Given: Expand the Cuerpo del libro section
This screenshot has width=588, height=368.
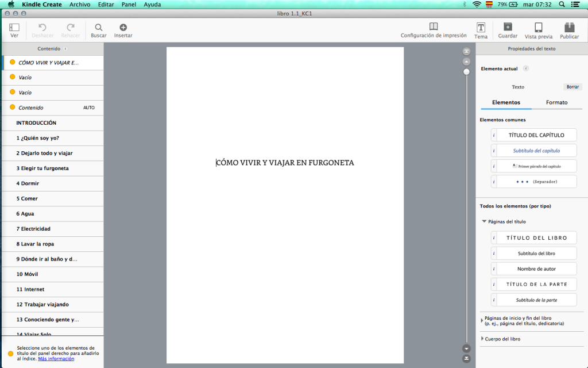Looking at the screenshot, I should pyautogui.click(x=482, y=339).
